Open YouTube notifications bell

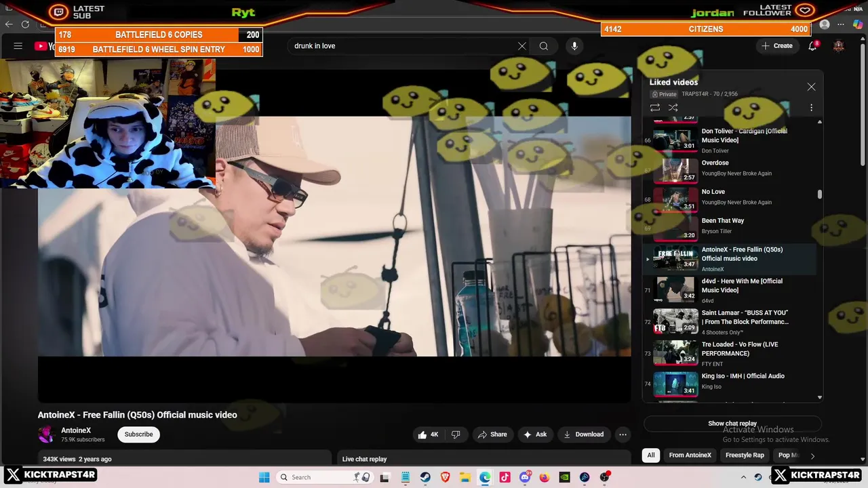point(812,46)
